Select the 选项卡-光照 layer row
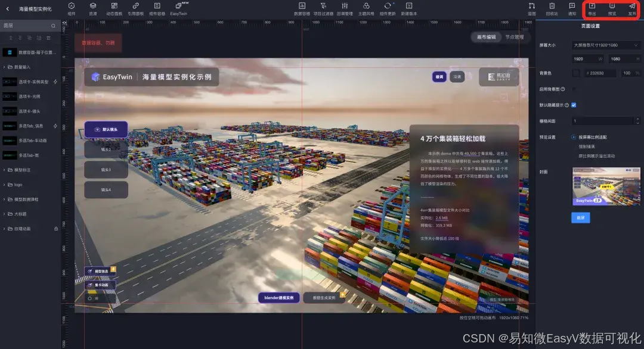The width and height of the screenshot is (644, 349). [30, 96]
